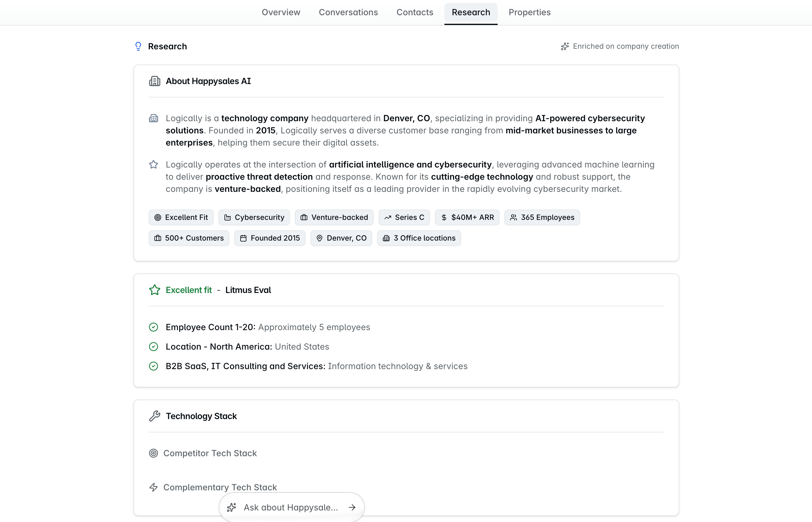
Task: Click the star icon before Logically operates paragraph
Action: pos(154,164)
